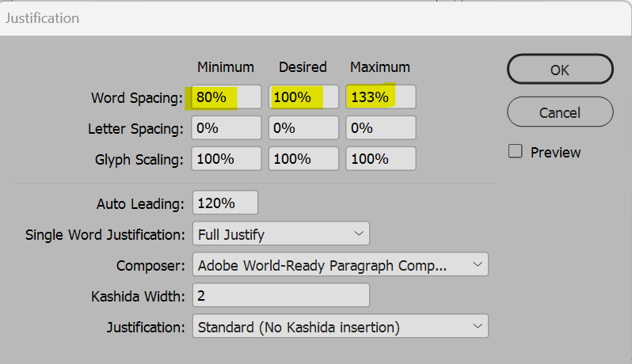632x364 pixels.
Task: Select the Word Spacing Desired field
Action: (303, 97)
